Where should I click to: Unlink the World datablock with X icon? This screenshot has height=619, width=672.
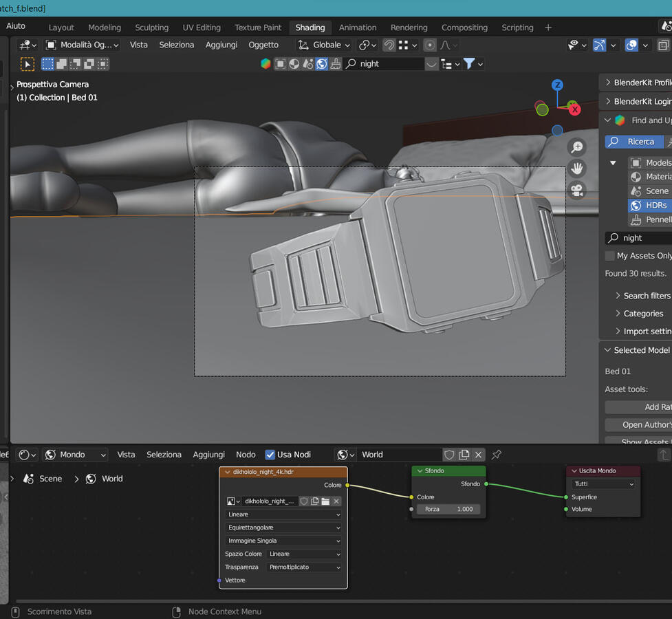tap(479, 455)
